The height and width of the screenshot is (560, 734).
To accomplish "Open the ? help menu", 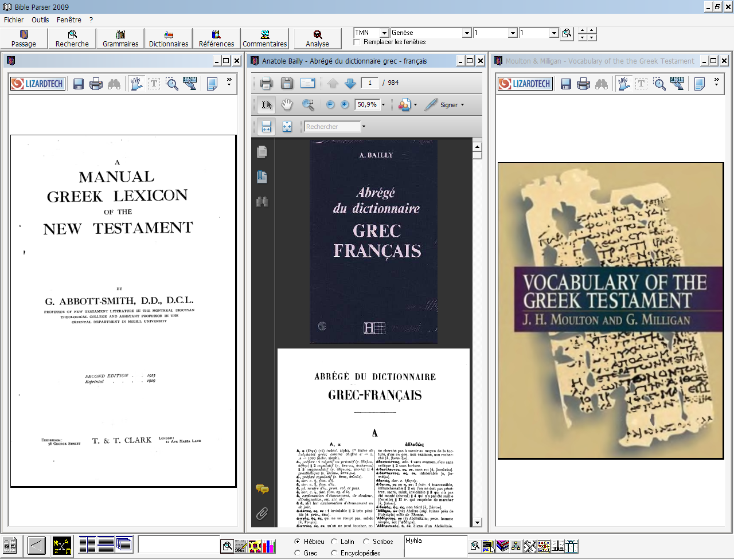I will [x=91, y=19].
